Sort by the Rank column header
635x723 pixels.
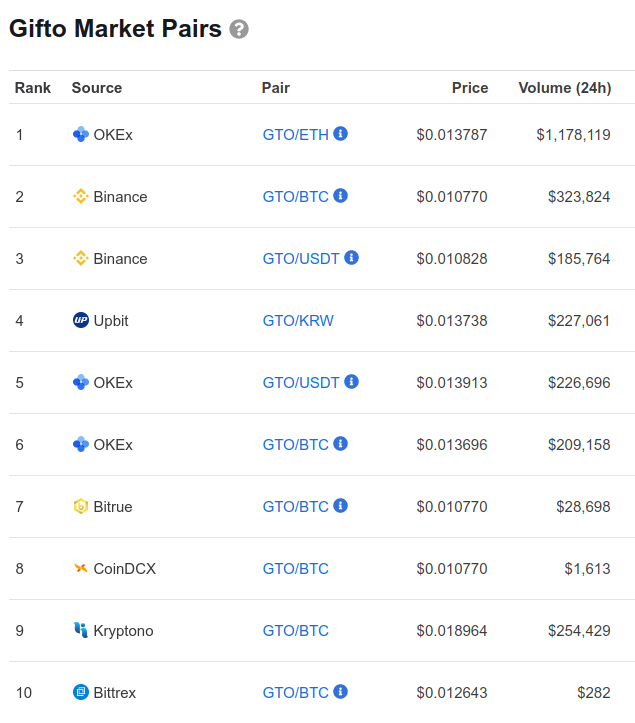pos(33,88)
